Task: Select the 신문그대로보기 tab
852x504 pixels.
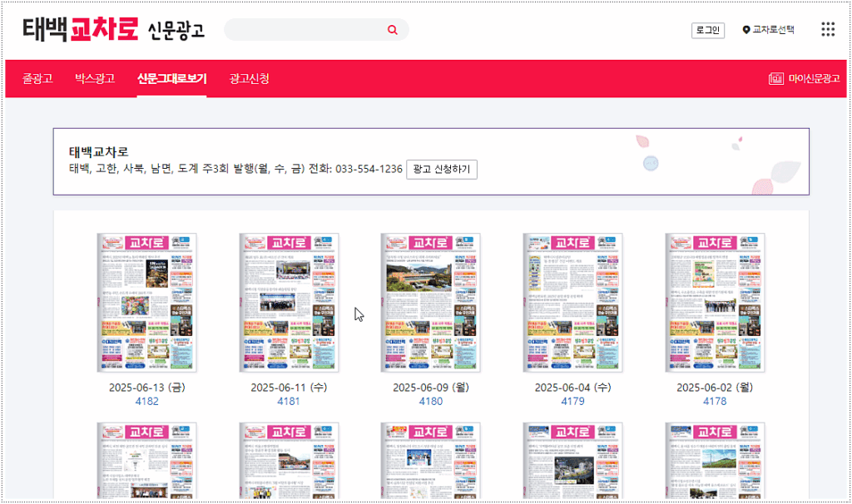Action: click(171, 79)
